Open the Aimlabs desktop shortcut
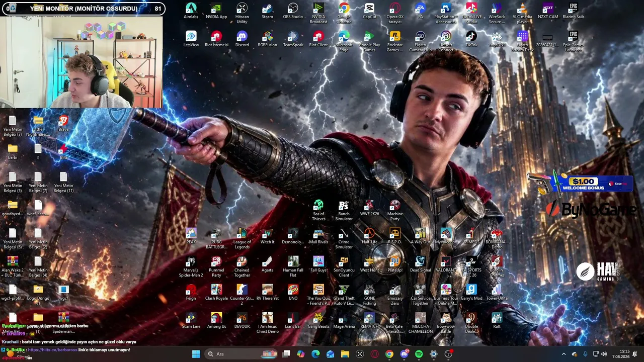Image resolution: width=644 pixels, height=362 pixels. pos(191,11)
